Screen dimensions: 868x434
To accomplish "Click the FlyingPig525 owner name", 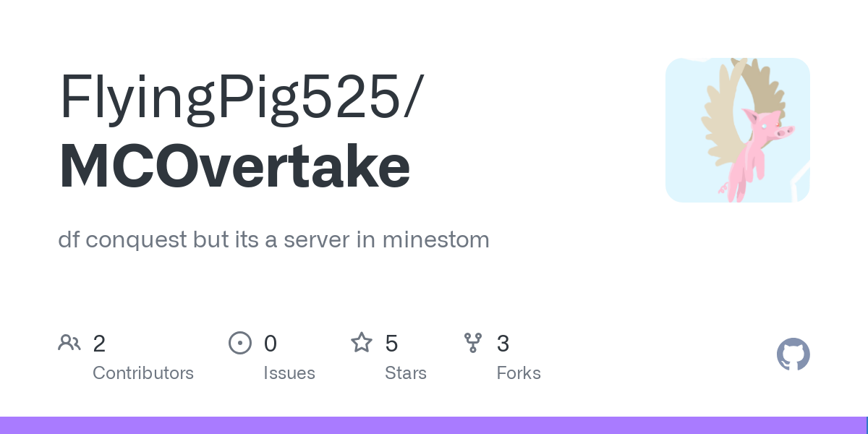I will click(x=230, y=99).
